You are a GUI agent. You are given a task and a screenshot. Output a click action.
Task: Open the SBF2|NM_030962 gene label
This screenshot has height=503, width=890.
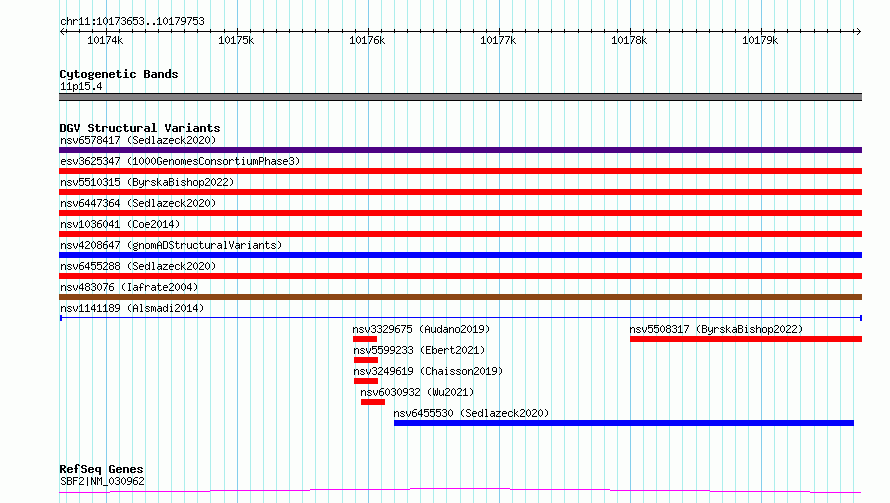102,481
